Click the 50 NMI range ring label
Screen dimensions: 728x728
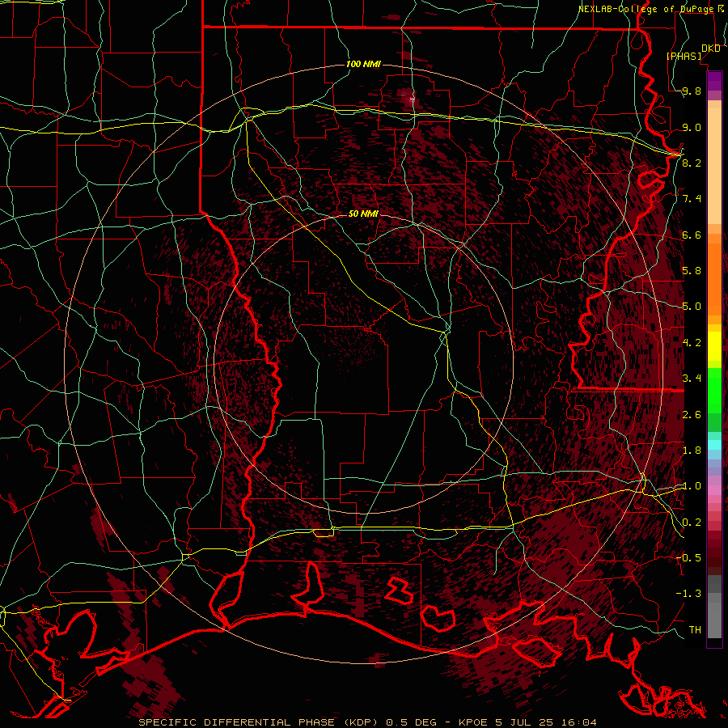tap(363, 214)
